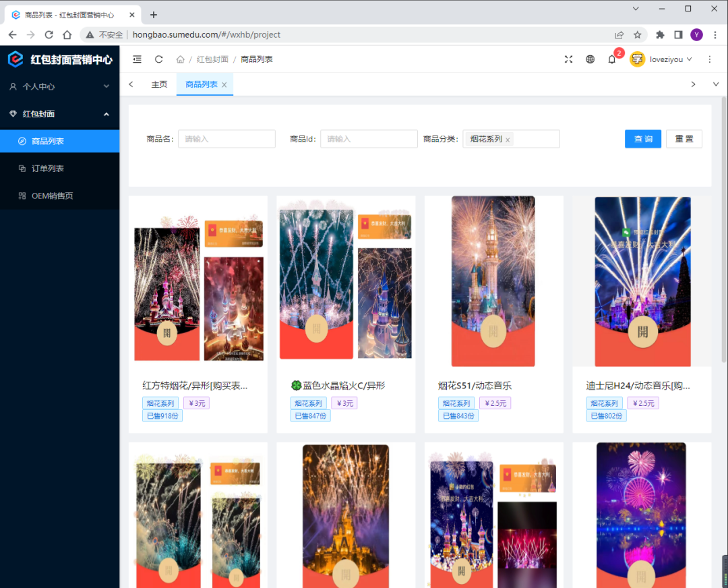Click the 已售918份 sold tag

tap(162, 416)
